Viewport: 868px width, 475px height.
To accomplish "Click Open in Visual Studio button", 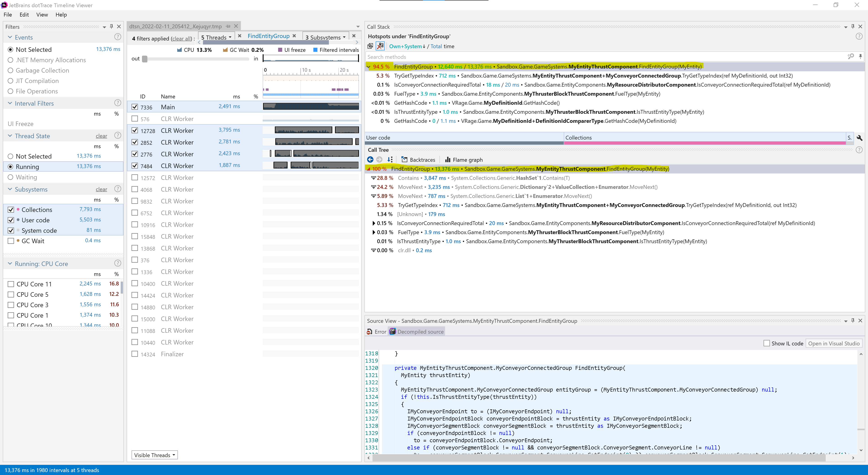I will (x=834, y=344).
